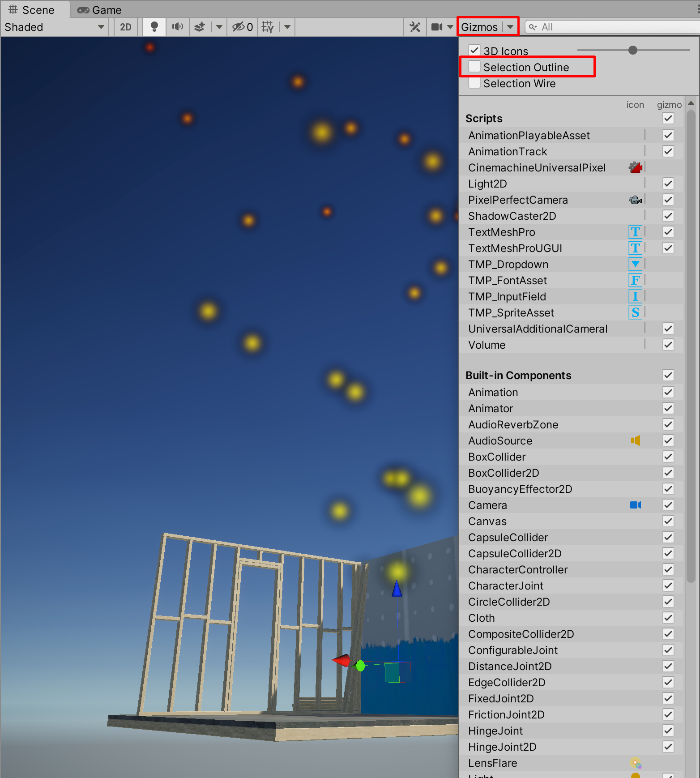700x778 pixels.
Task: Toggle AnimationPlayableAsset gizmo checkbox
Action: pyautogui.click(x=668, y=135)
